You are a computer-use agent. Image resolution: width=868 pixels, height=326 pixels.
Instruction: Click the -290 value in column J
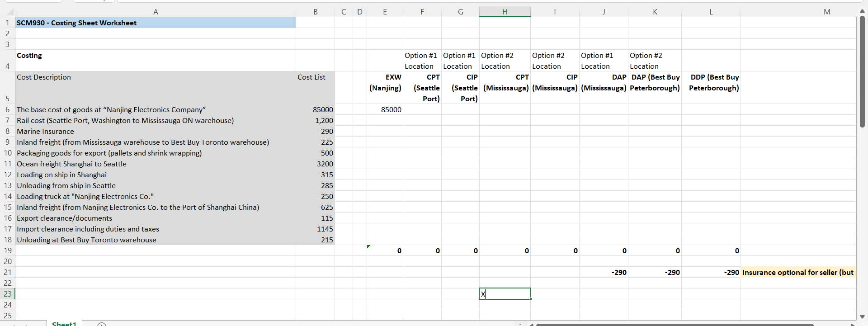click(x=619, y=272)
